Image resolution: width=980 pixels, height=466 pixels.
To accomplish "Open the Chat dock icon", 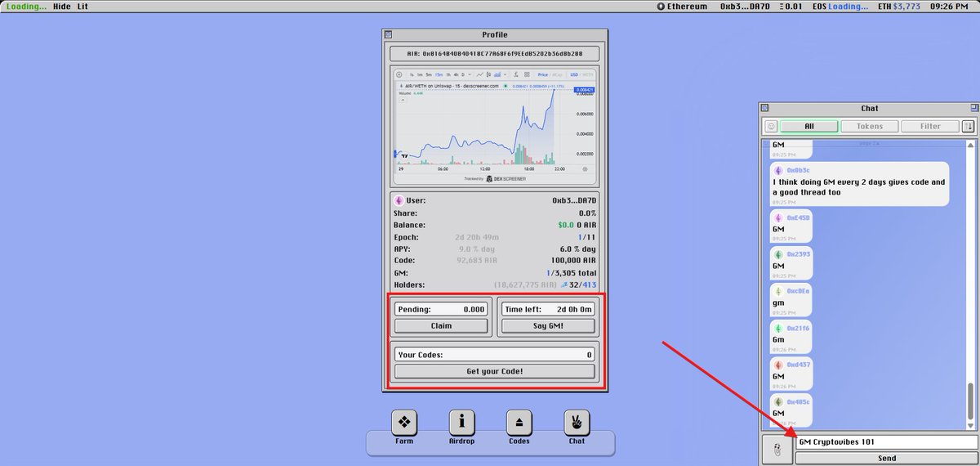I will (x=577, y=423).
